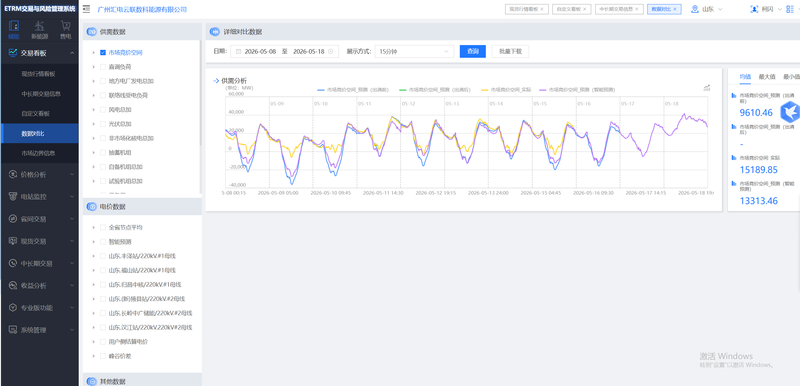The width and height of the screenshot is (800, 386).
Task: Click the blue bird assistant icon
Action: (x=790, y=111)
